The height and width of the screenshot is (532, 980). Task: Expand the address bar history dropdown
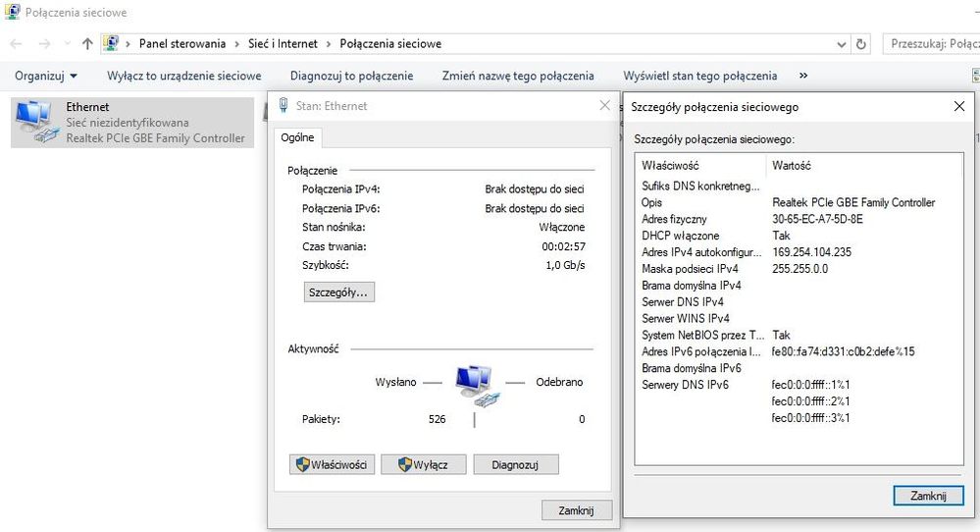[x=842, y=44]
